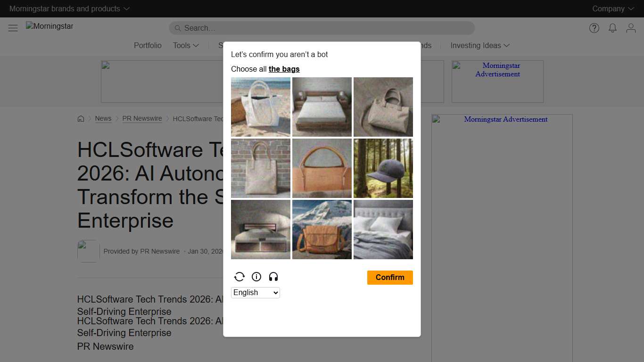Open the Portfolio menu item

click(x=148, y=45)
